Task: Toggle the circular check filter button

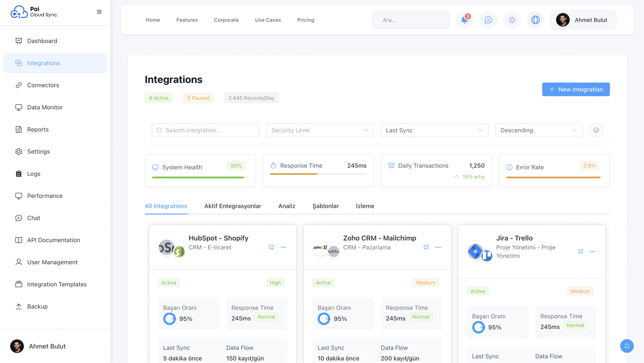Action: 596,130
